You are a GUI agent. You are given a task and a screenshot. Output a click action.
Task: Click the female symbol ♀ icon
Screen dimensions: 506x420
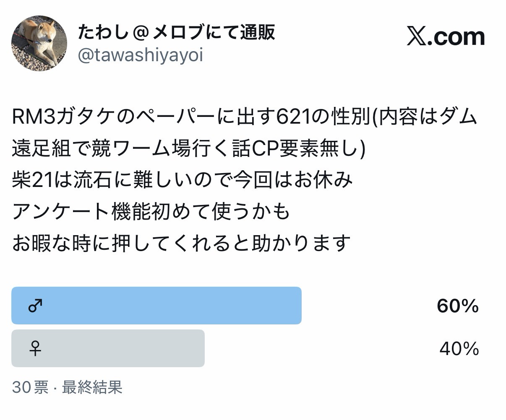[x=35, y=348]
